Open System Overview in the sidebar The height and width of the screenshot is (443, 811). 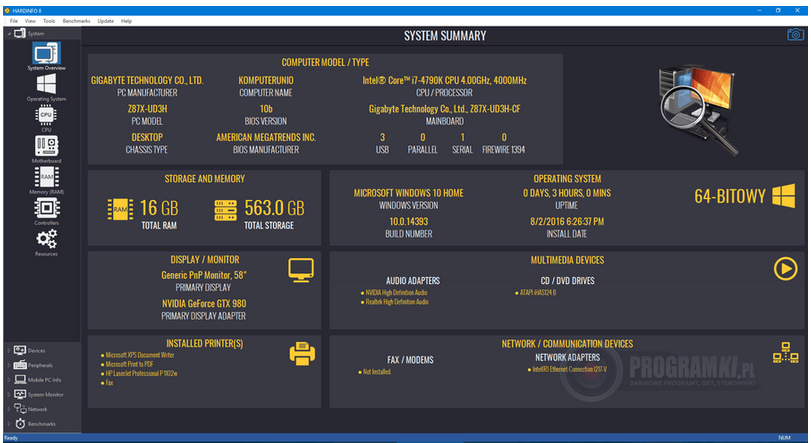(x=46, y=54)
